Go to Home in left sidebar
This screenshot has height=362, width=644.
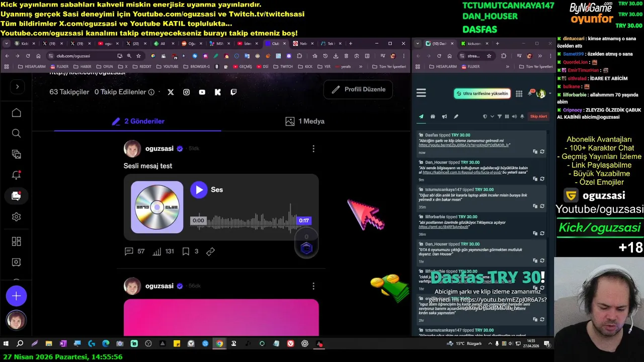[17, 113]
